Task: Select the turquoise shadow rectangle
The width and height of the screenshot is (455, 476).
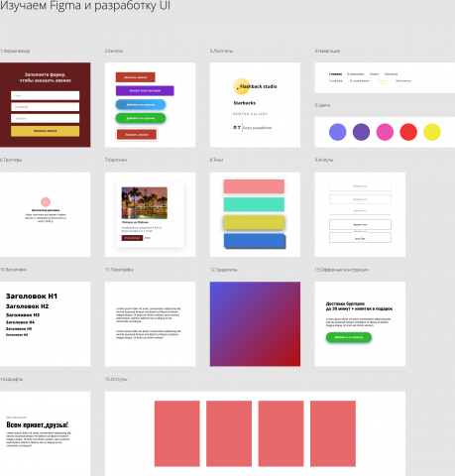Action: pos(254,204)
